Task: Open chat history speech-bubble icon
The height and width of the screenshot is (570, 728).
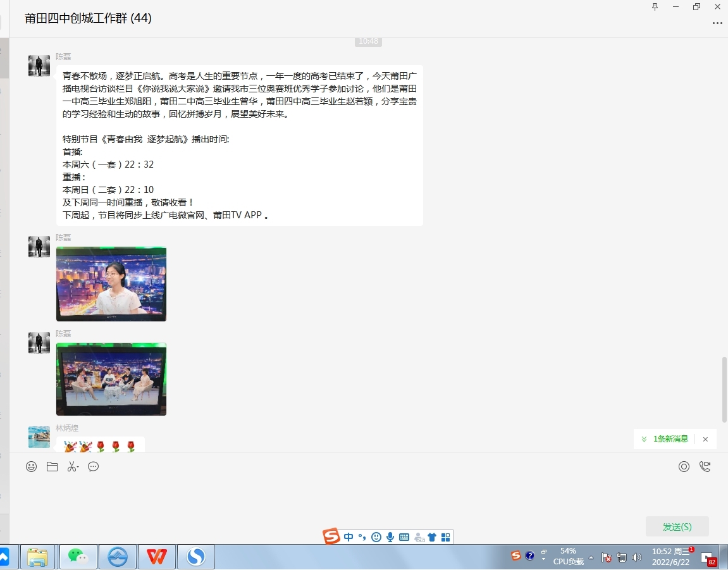Action: click(x=94, y=466)
